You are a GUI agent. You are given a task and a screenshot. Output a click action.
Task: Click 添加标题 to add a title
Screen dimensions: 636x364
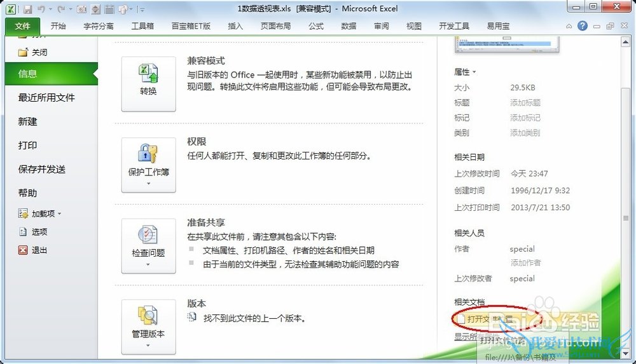click(x=525, y=102)
